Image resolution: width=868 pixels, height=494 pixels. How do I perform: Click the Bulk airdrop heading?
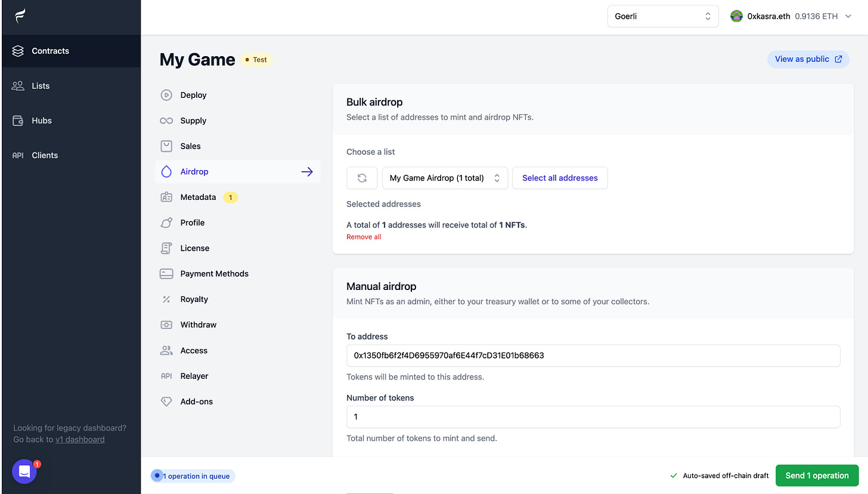click(x=374, y=102)
